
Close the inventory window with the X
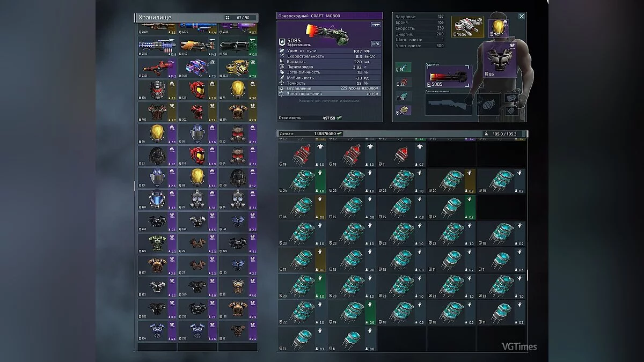coord(521,17)
